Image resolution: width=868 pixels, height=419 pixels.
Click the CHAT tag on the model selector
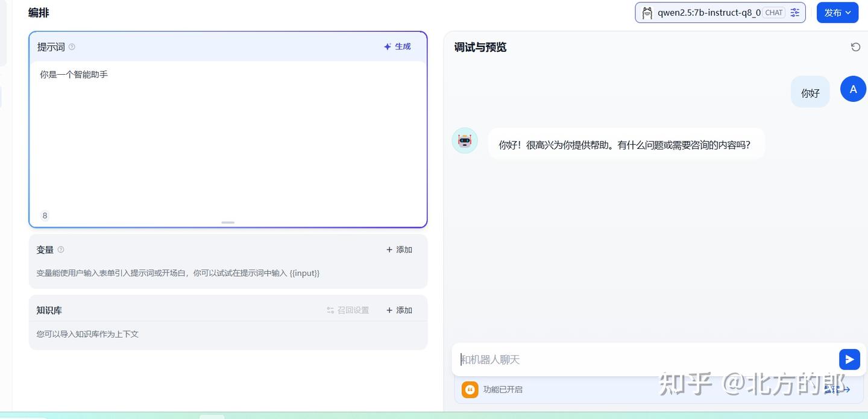coord(773,12)
